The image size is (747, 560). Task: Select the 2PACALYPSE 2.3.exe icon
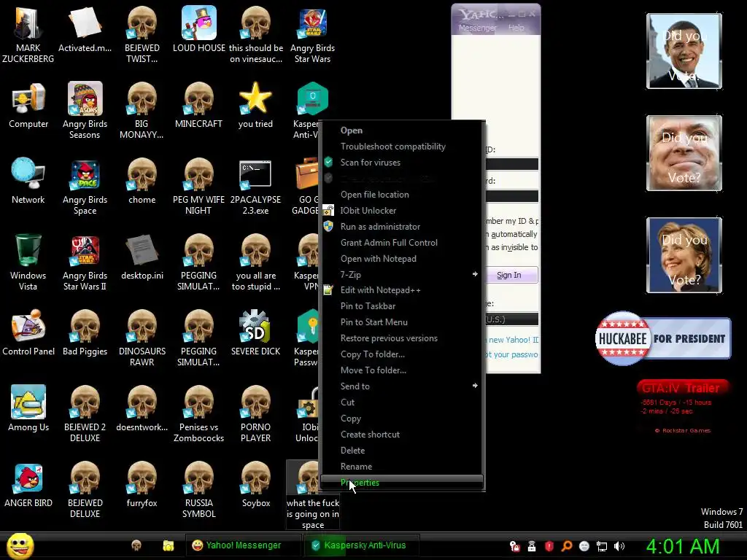pos(256,186)
